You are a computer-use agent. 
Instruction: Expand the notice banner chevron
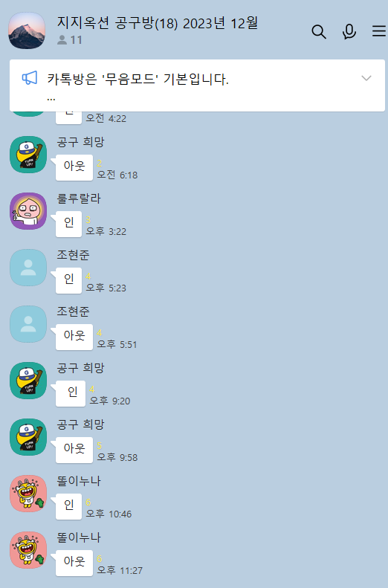pos(366,78)
